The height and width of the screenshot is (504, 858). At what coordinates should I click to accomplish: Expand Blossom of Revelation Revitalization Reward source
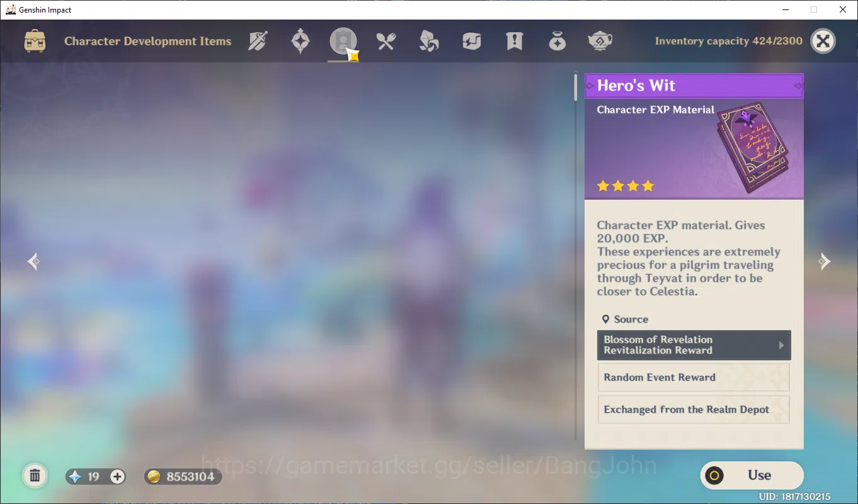(694, 345)
